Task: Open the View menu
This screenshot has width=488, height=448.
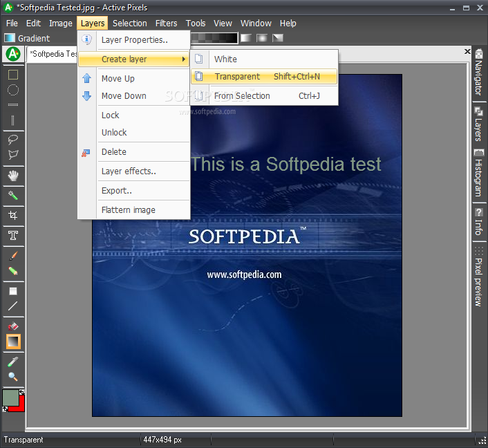Action: pos(223,24)
